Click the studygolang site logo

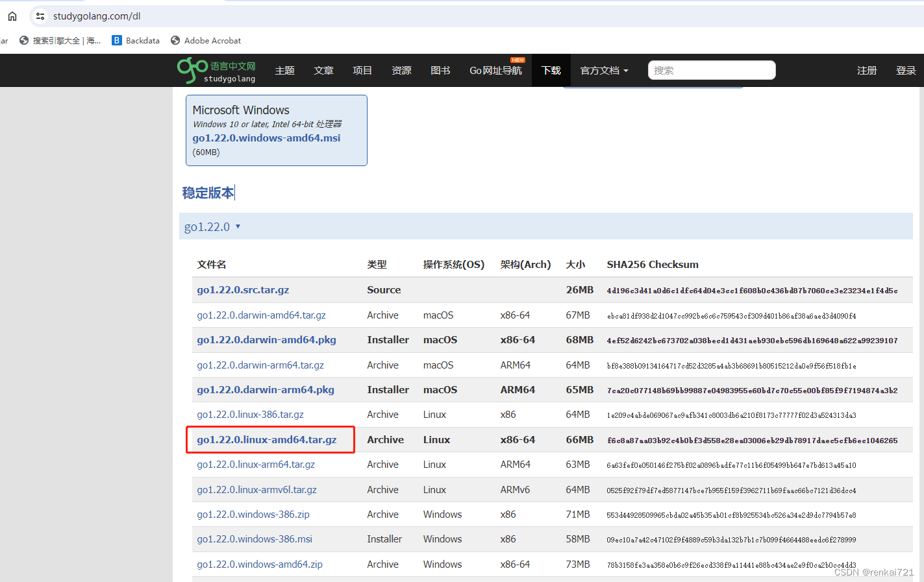click(x=216, y=70)
